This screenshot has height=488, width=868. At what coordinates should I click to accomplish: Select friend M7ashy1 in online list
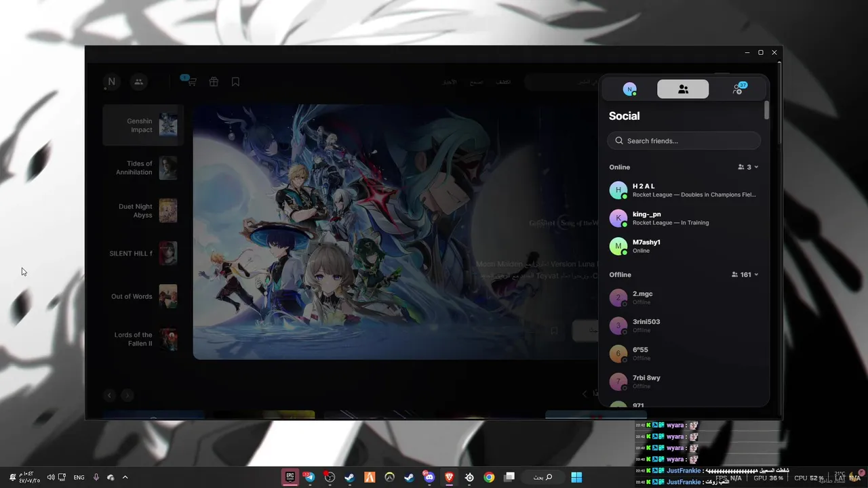pos(684,246)
